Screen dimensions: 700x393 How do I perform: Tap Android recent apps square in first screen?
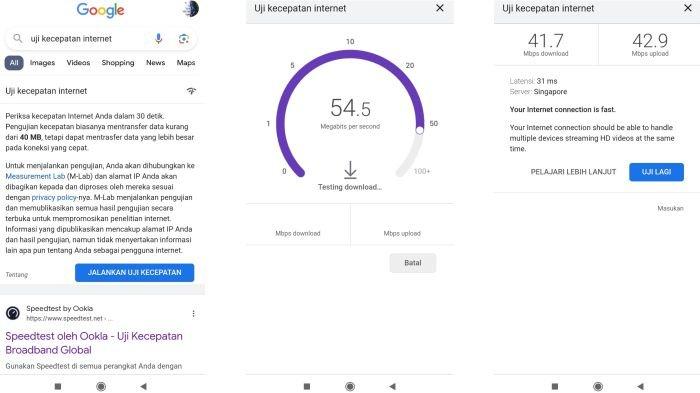tap(58, 386)
